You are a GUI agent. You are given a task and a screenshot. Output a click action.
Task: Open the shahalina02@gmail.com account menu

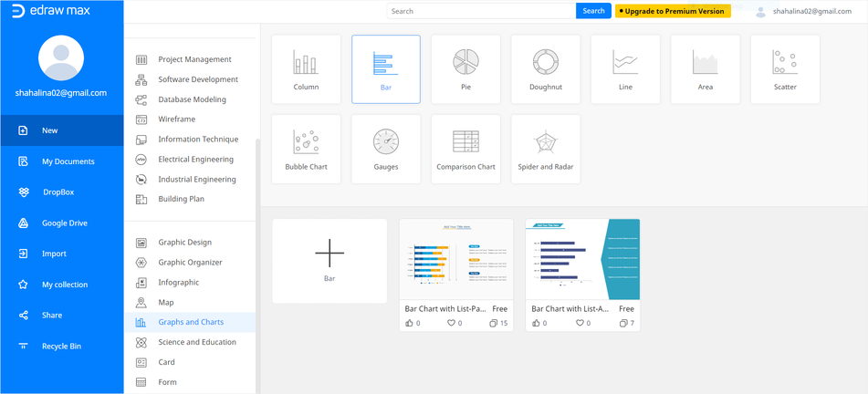tap(803, 11)
